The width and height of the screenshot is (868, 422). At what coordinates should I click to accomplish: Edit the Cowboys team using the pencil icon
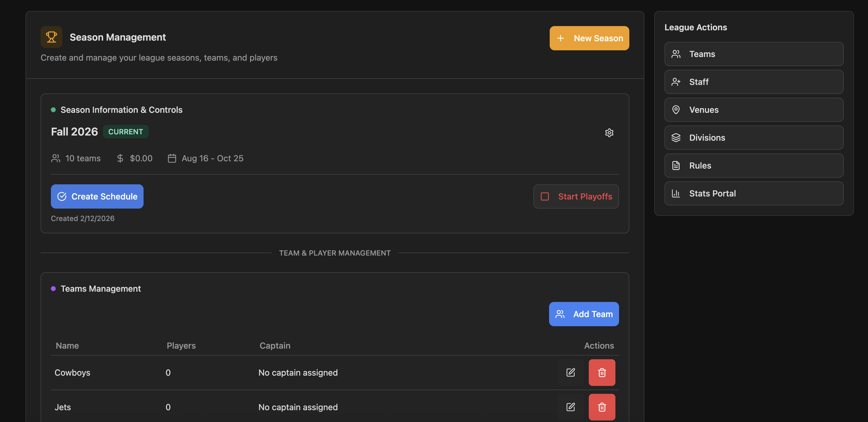click(x=571, y=372)
